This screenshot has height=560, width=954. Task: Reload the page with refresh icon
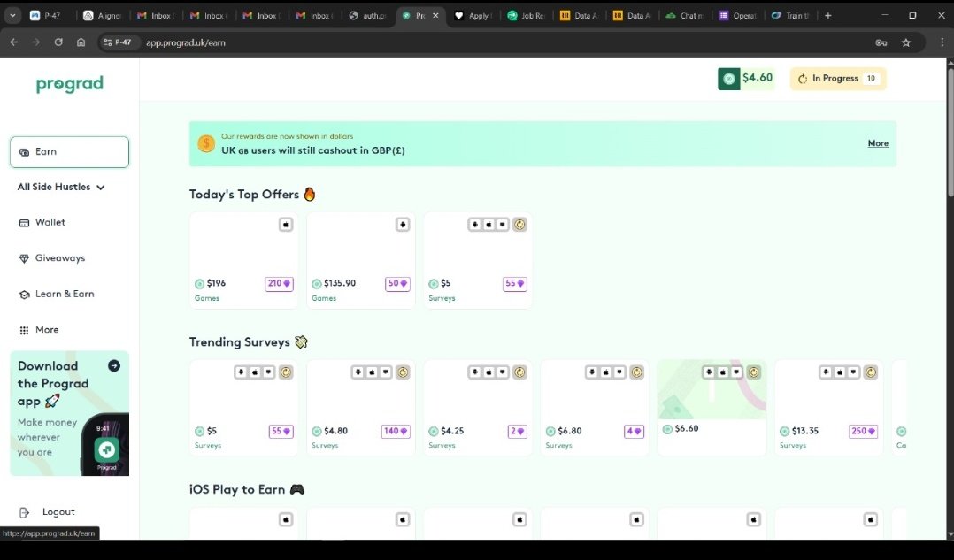[58, 42]
